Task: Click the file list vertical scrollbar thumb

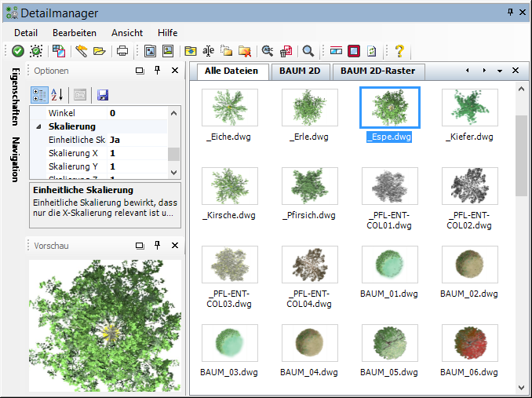Action: [522, 155]
